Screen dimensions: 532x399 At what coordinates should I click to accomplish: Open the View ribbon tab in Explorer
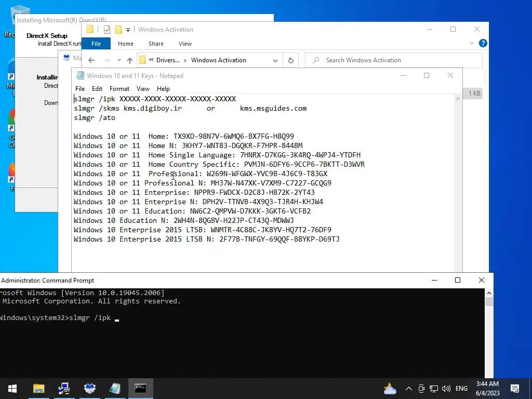coord(185,44)
